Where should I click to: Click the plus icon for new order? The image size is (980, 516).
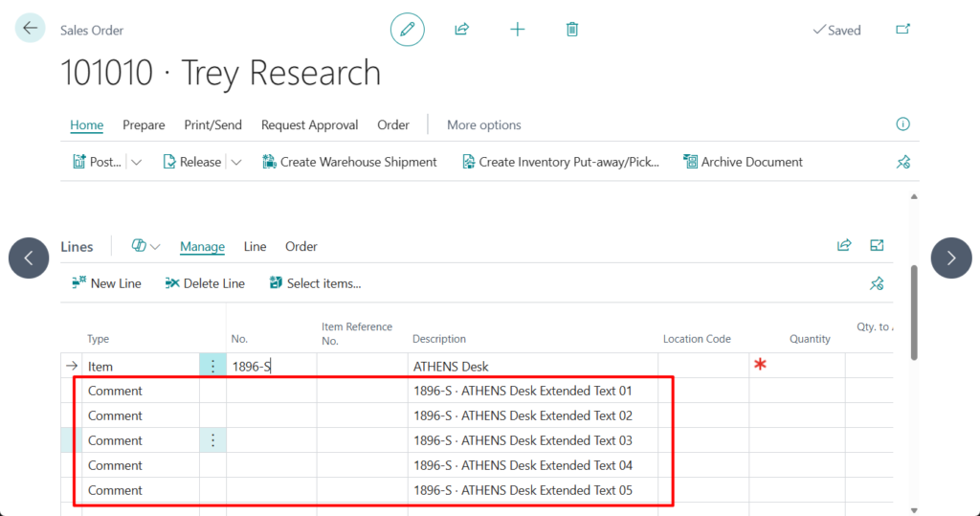(x=518, y=30)
